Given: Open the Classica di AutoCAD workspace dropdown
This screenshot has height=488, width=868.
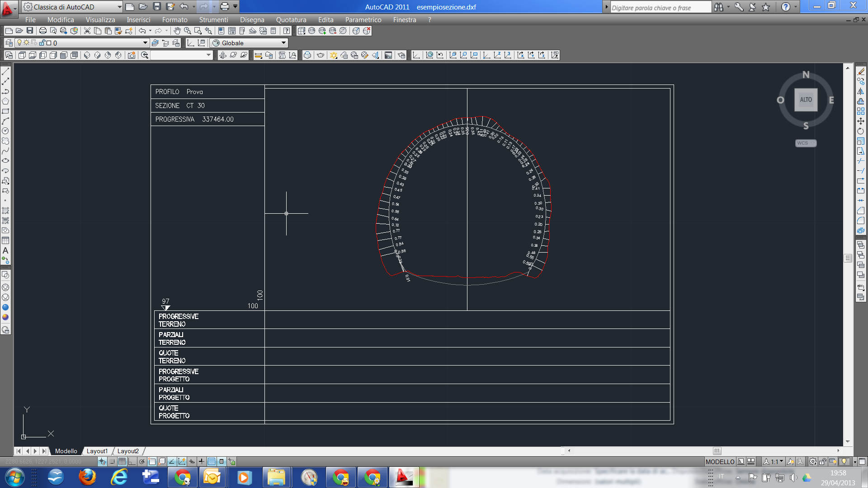Looking at the screenshot, I should pyautogui.click(x=119, y=7).
